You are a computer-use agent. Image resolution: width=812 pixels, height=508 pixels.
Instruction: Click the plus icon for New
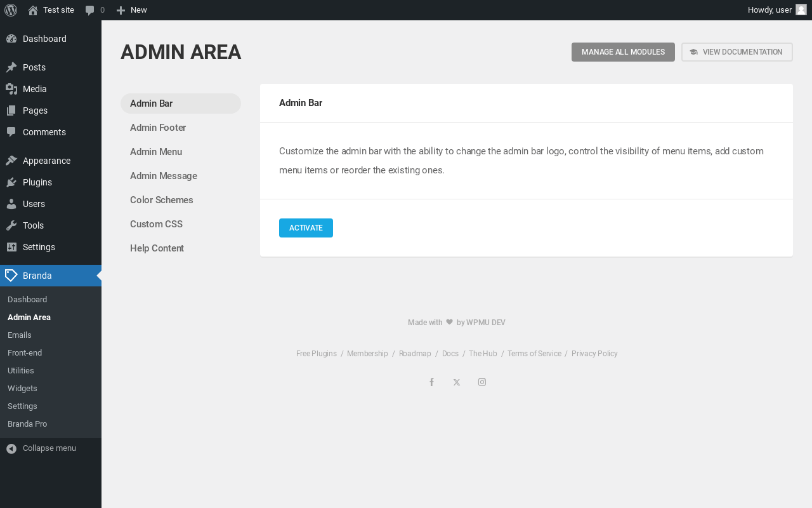point(121,10)
